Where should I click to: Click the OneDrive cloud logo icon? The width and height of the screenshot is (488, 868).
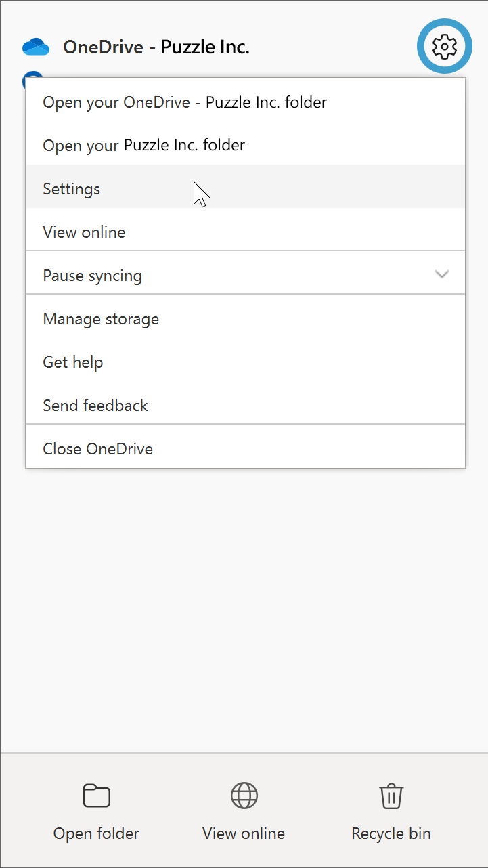(36, 47)
